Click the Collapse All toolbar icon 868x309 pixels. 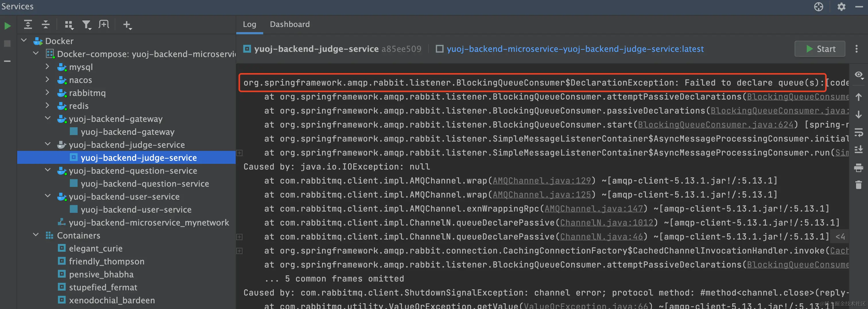click(x=45, y=25)
